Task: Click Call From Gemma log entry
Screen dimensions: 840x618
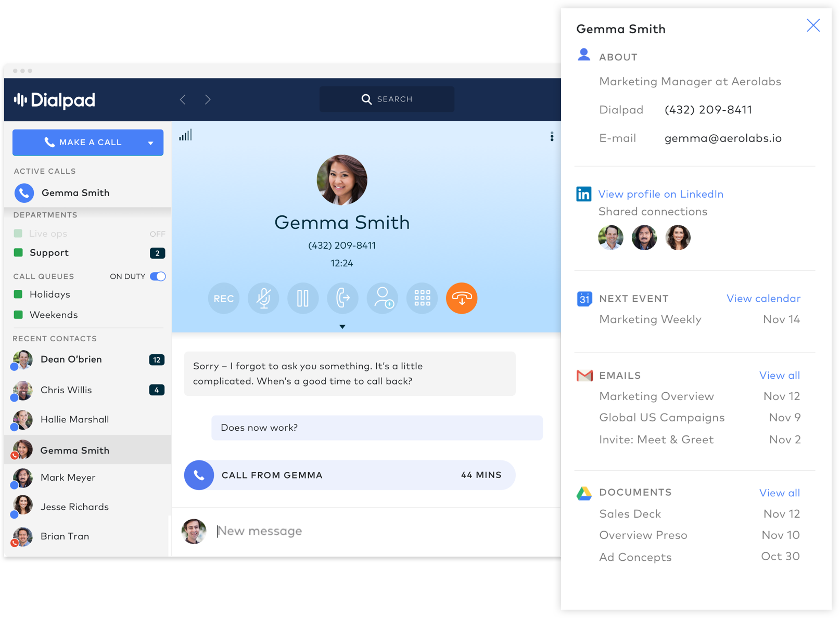Action: [349, 475]
